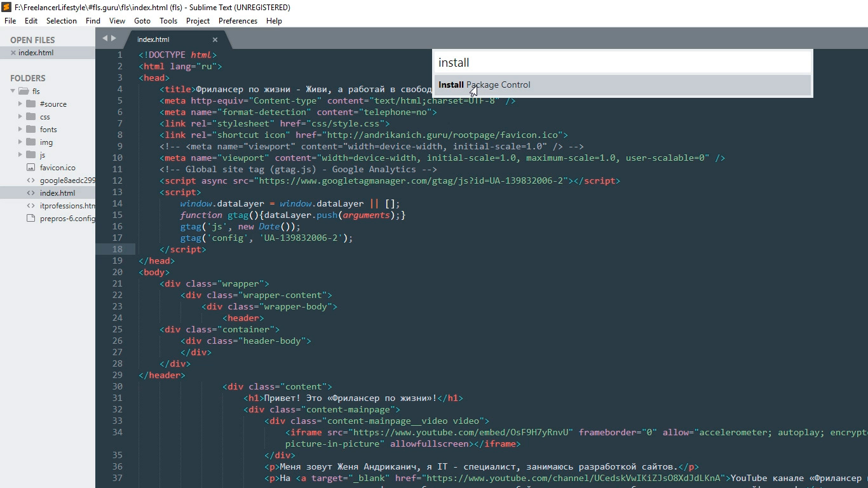Open the Preferences menu
Screen dimensions: 868x488
click(238, 21)
